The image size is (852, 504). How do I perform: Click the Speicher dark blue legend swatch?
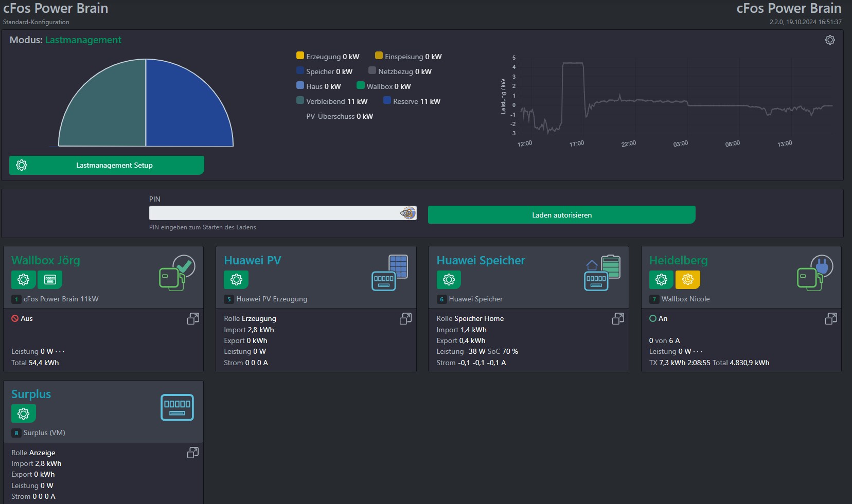tap(300, 70)
